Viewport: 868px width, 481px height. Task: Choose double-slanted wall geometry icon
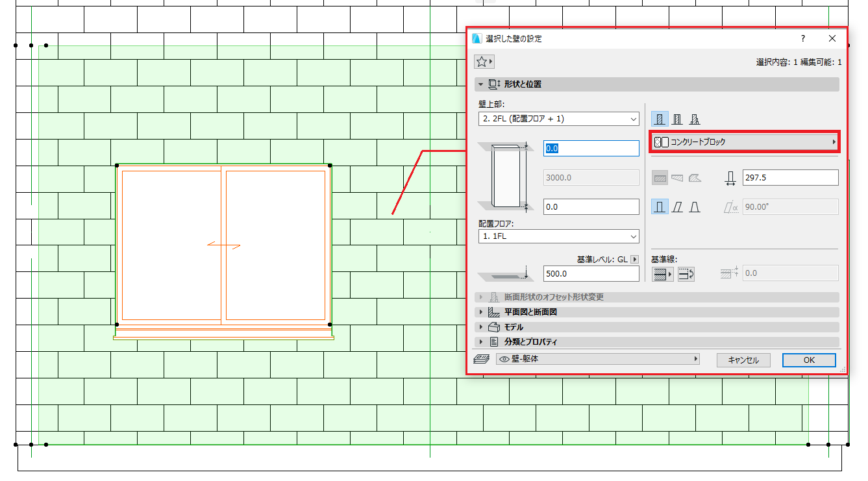(x=695, y=207)
